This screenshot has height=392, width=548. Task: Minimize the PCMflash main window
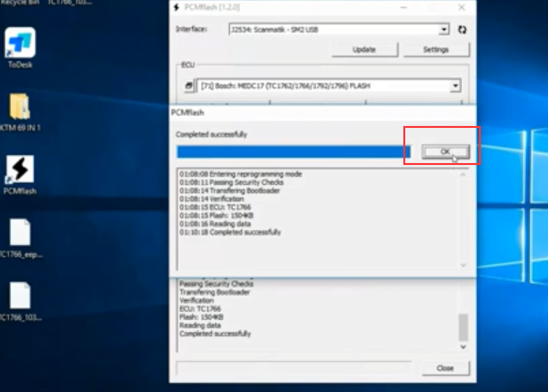coord(403,7)
